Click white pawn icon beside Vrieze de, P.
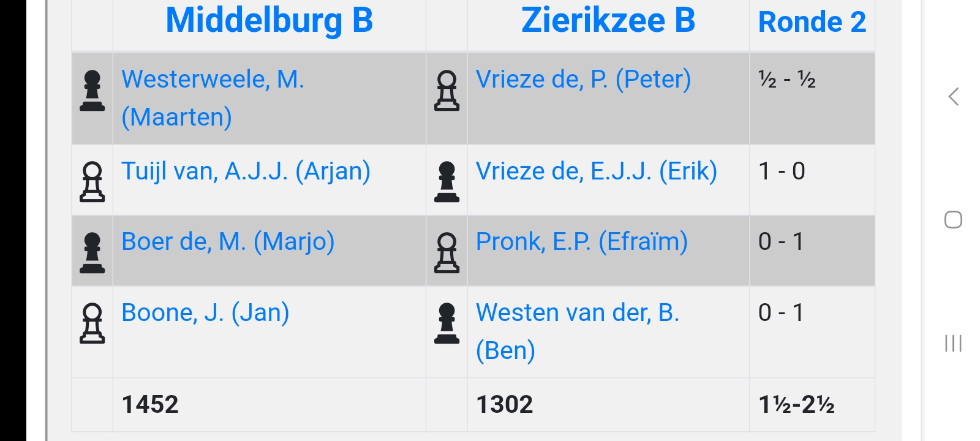The image size is (980, 441). coord(447,91)
